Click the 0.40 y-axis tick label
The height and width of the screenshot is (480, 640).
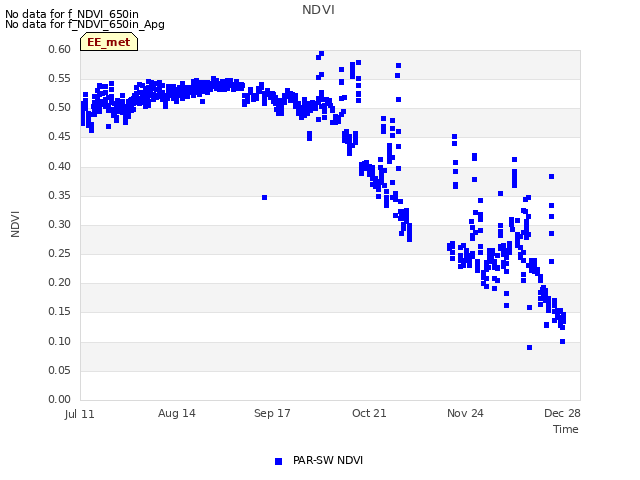click(60, 166)
